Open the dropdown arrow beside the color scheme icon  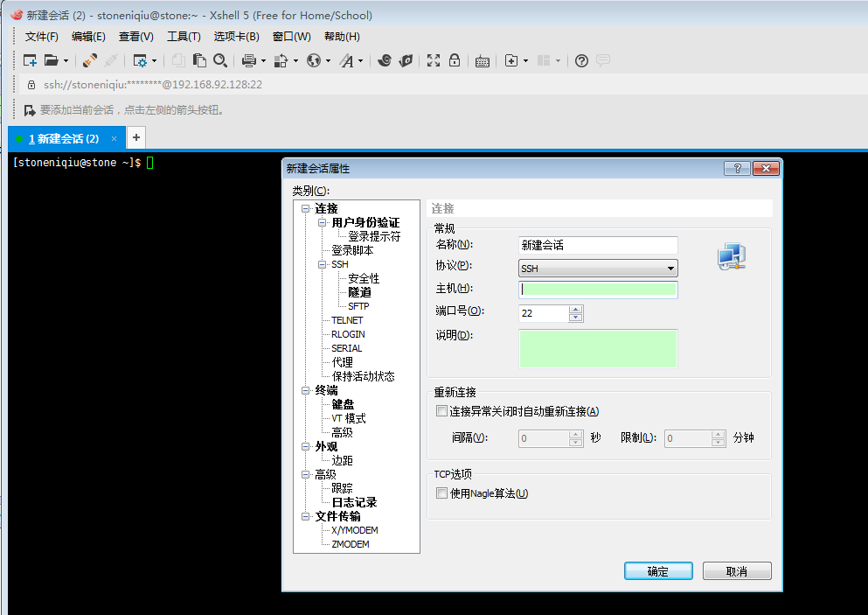tap(295, 60)
